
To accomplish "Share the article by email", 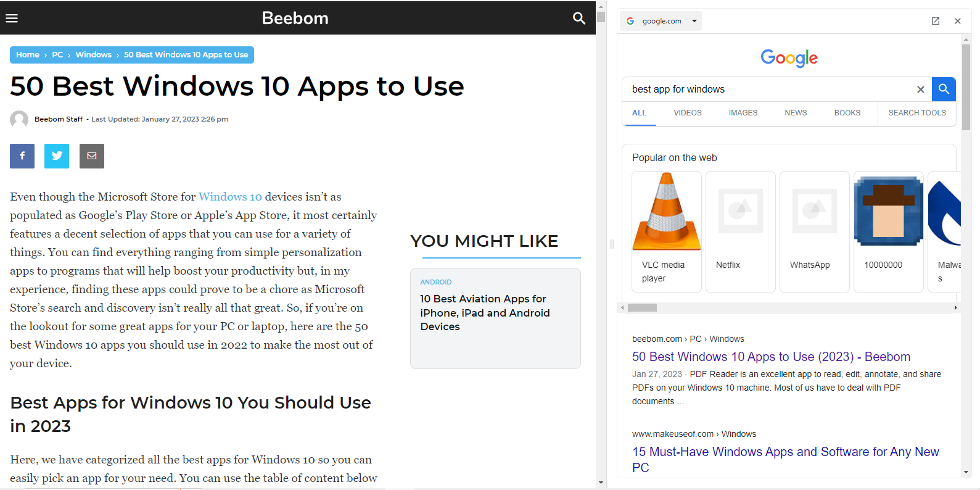I will point(92,156).
